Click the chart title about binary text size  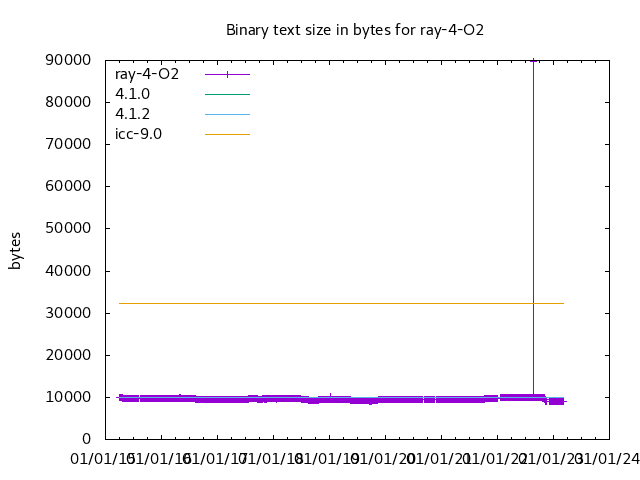click(355, 30)
